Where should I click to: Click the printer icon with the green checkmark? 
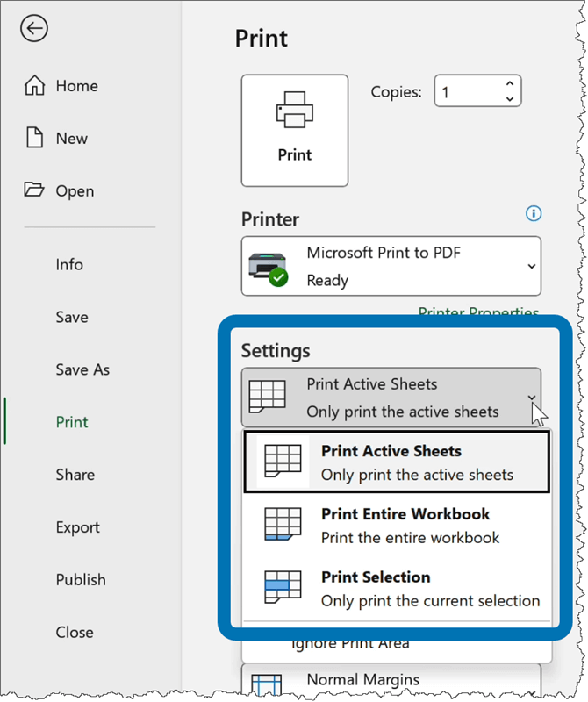269,269
